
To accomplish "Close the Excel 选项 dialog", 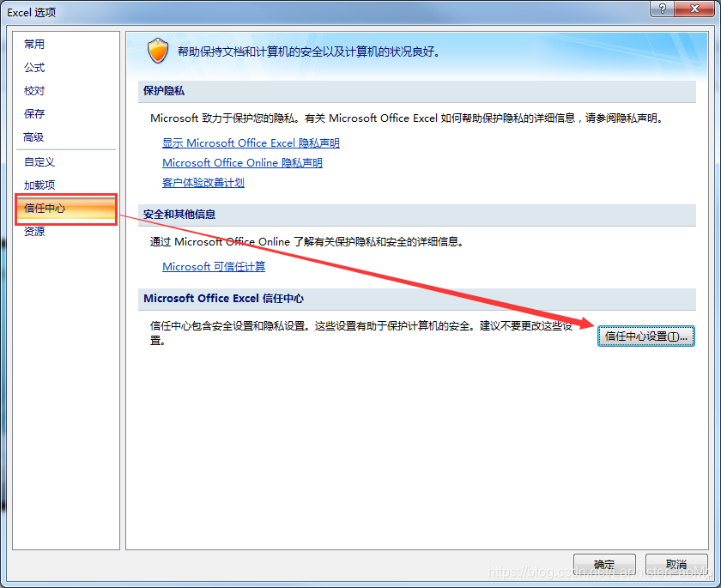I will pyautogui.click(x=694, y=9).
